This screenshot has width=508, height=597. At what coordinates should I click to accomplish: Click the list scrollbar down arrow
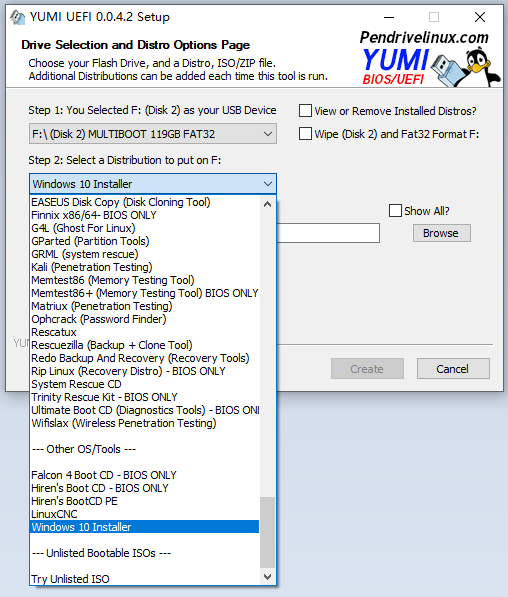pos(268,577)
